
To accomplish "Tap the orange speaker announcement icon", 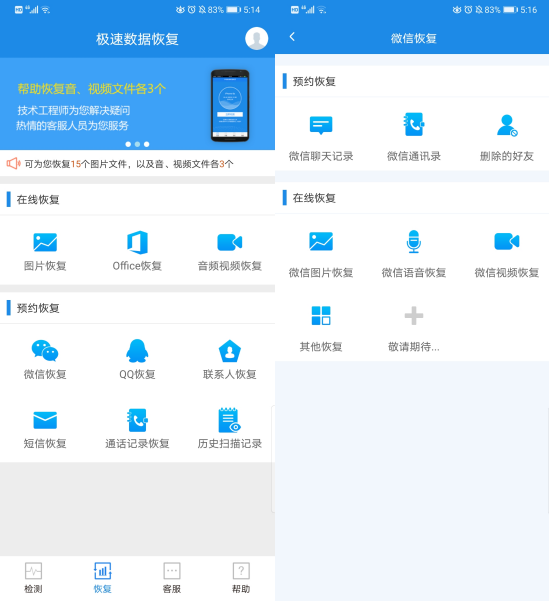I will pyautogui.click(x=13, y=164).
